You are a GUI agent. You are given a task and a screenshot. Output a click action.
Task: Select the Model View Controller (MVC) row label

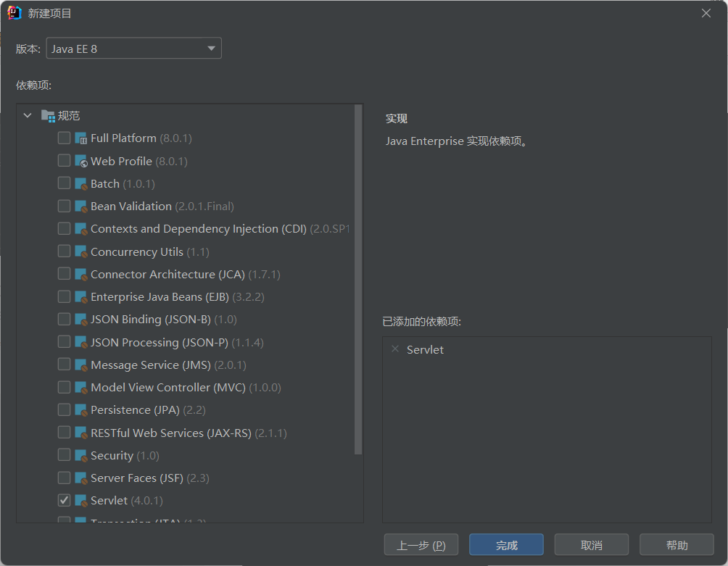[186, 388]
